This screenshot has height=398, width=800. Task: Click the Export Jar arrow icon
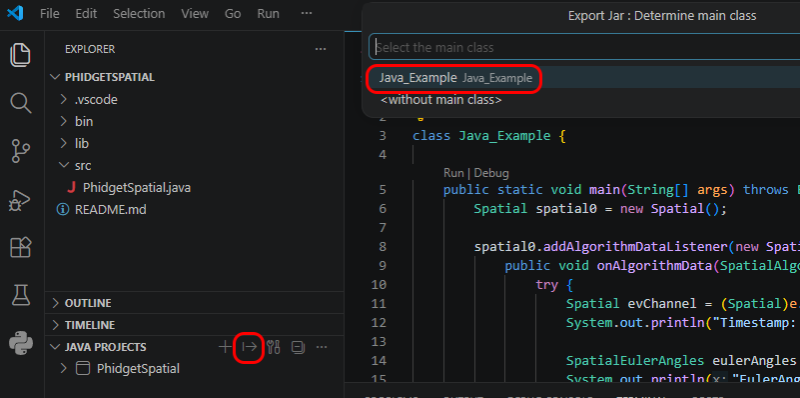point(249,347)
